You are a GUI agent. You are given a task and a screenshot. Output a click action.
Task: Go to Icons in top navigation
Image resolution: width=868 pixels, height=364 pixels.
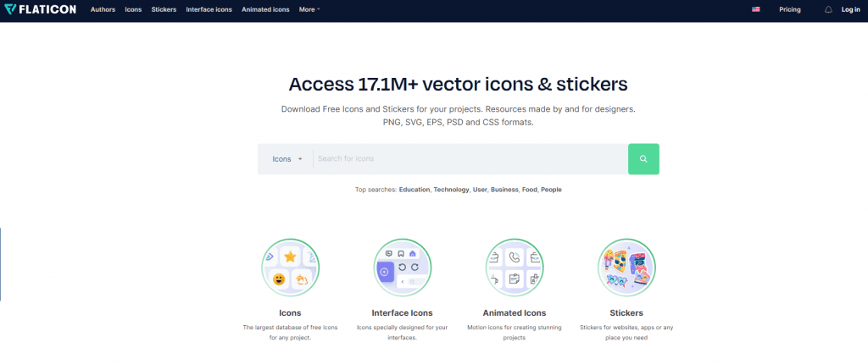coord(133,9)
